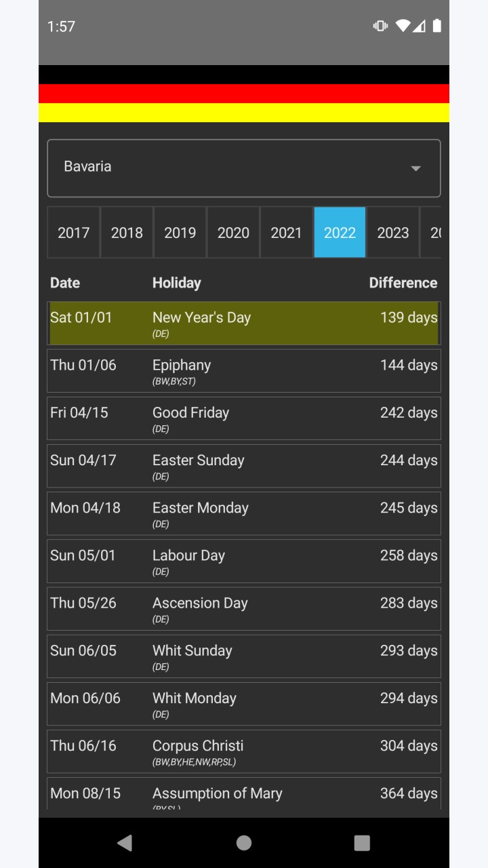
Task: Open the Epiphany holiday entry
Action: (x=244, y=371)
